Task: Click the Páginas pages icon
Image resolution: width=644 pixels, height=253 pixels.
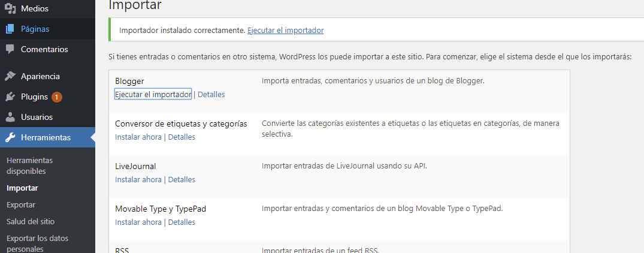Action: 10,29
